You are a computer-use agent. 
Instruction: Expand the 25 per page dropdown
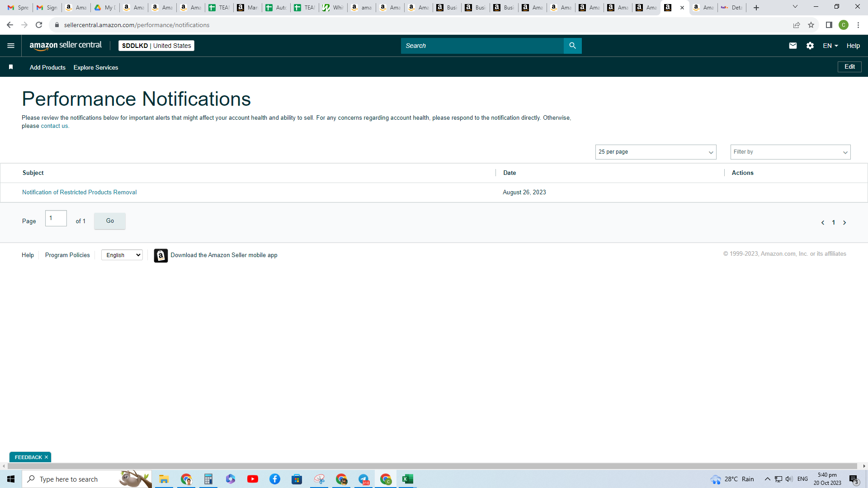pos(656,152)
